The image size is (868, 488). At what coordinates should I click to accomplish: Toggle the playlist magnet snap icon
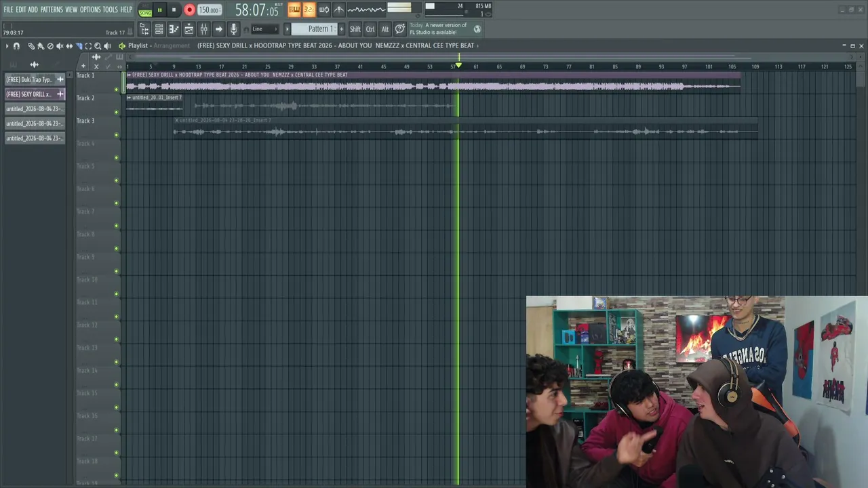(x=16, y=46)
